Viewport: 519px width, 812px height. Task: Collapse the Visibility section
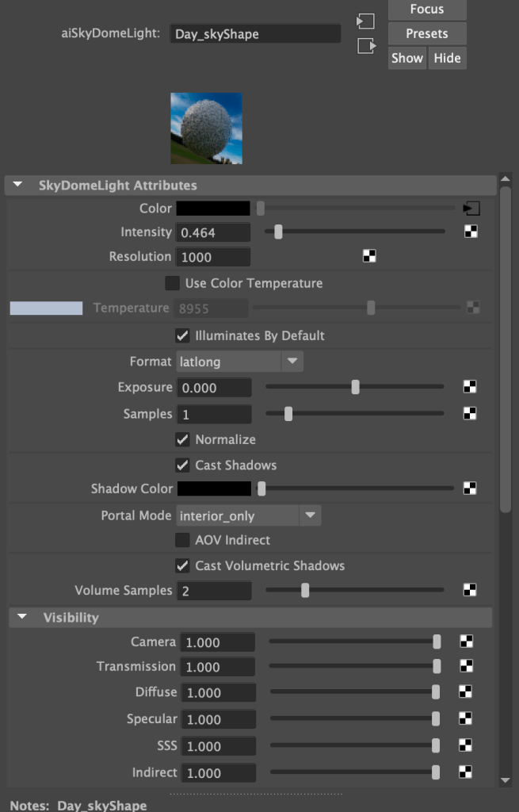click(x=22, y=617)
